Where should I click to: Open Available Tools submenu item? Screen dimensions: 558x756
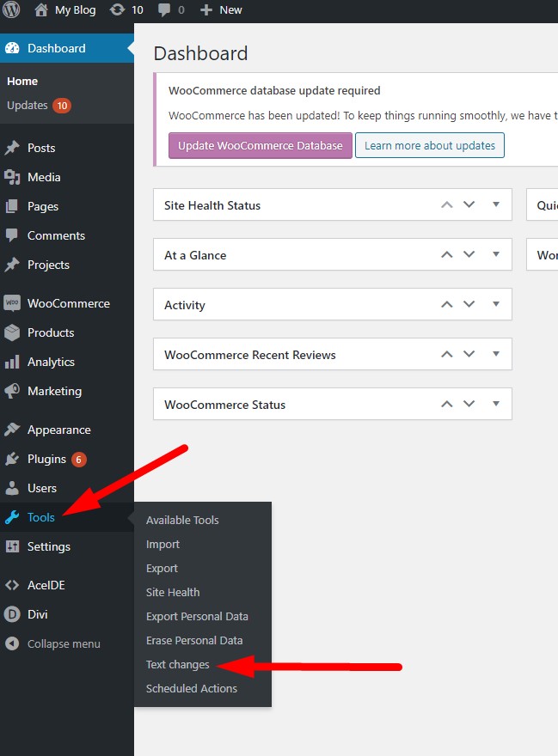pos(182,521)
